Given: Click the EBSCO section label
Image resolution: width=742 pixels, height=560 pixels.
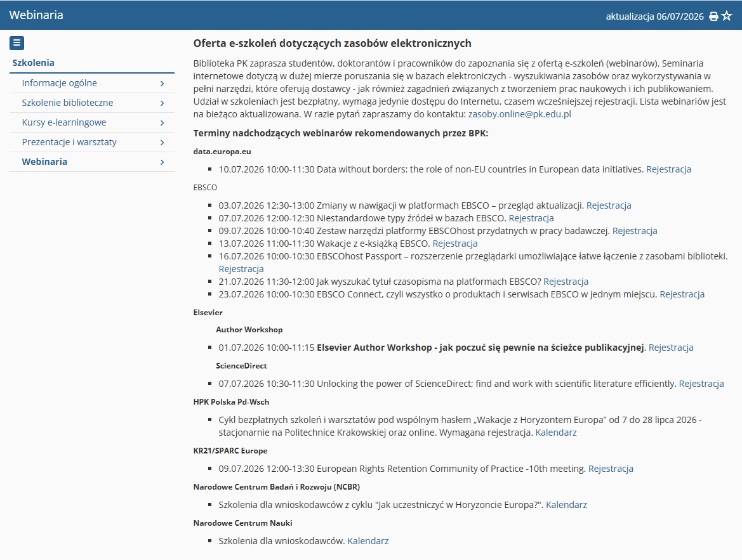Looking at the screenshot, I should pyautogui.click(x=205, y=188).
